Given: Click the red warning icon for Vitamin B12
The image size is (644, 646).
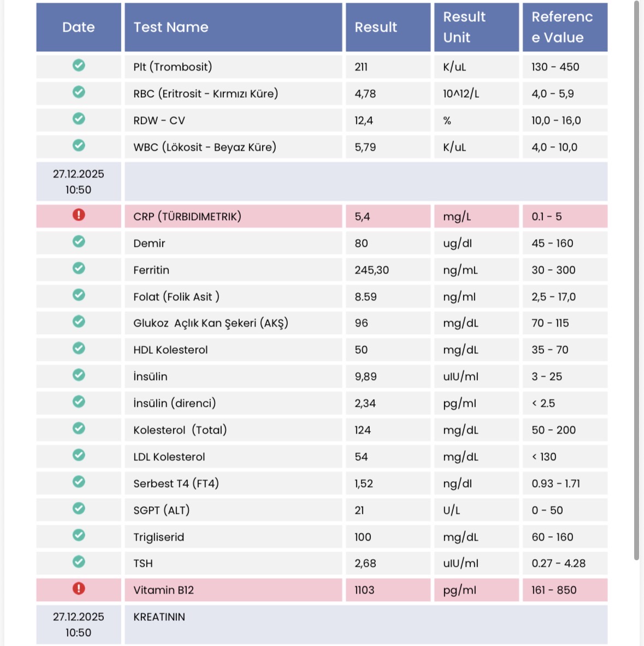Looking at the screenshot, I should click(x=79, y=589).
